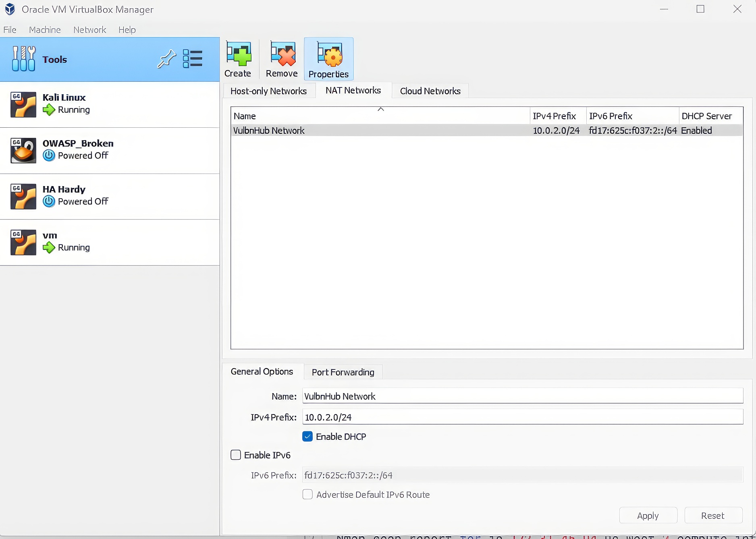Select the HA Hardy machine name

coord(64,189)
